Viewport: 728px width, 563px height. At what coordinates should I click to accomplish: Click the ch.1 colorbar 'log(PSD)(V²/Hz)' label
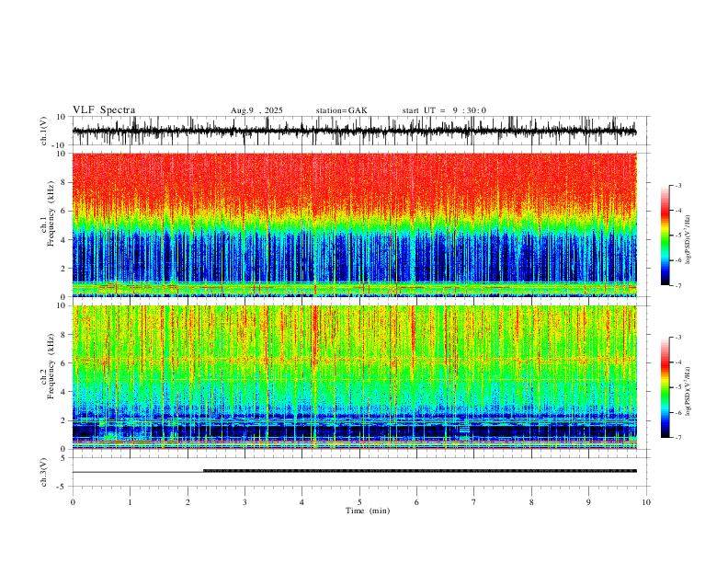pyautogui.click(x=688, y=239)
